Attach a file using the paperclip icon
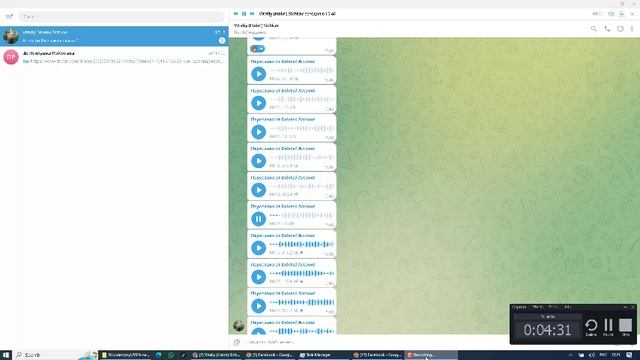 237,342
